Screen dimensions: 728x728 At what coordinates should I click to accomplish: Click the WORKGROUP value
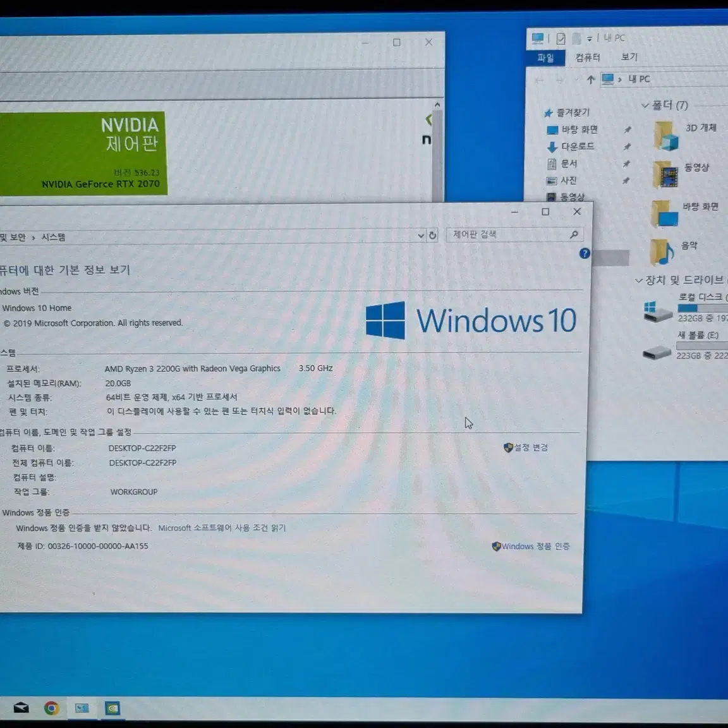(x=134, y=492)
